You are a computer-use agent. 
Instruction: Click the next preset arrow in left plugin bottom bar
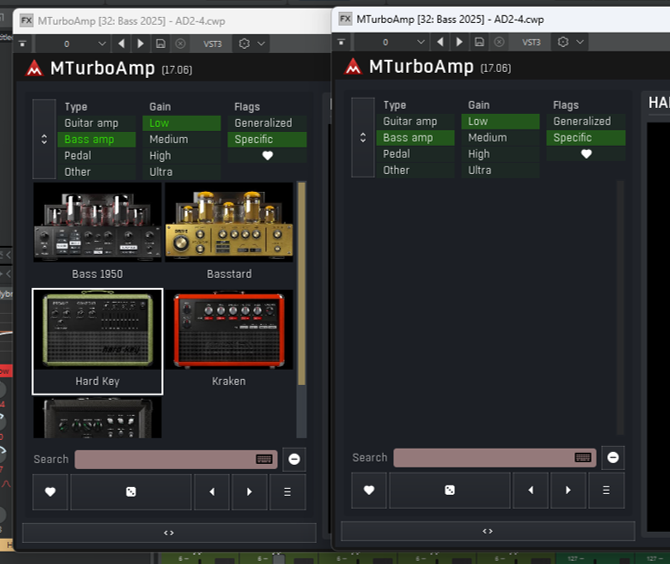249,492
